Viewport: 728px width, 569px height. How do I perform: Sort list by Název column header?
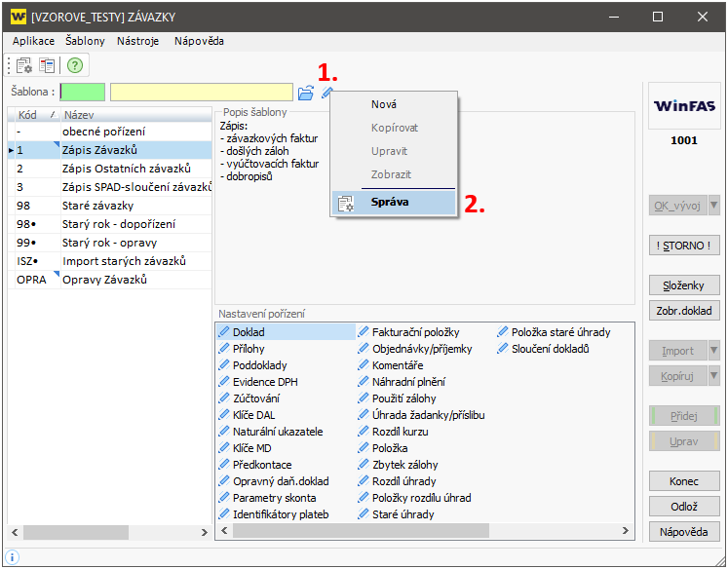pos(136,115)
